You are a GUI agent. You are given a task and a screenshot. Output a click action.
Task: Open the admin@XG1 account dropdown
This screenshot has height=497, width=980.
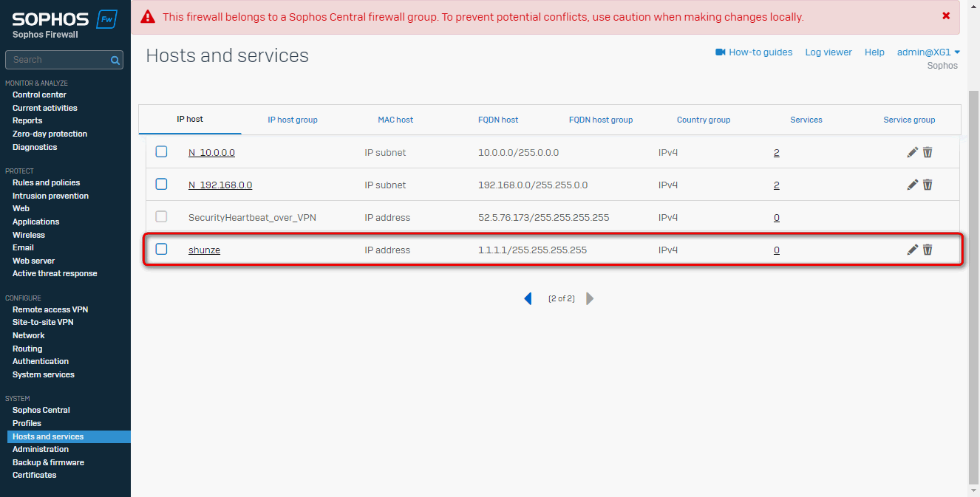tap(928, 52)
